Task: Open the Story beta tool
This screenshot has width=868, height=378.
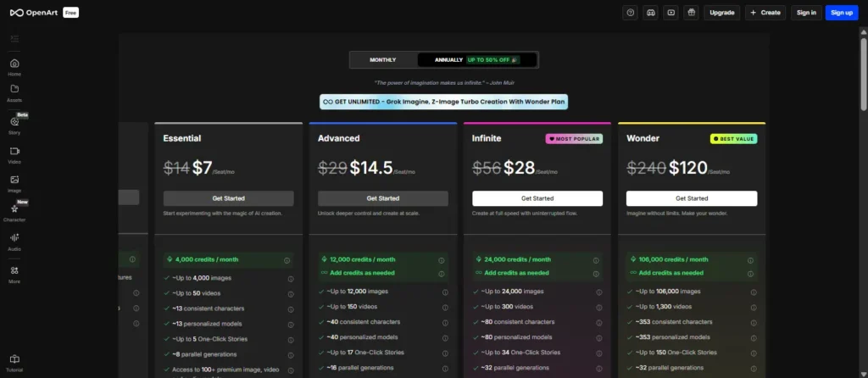Action: 14,125
